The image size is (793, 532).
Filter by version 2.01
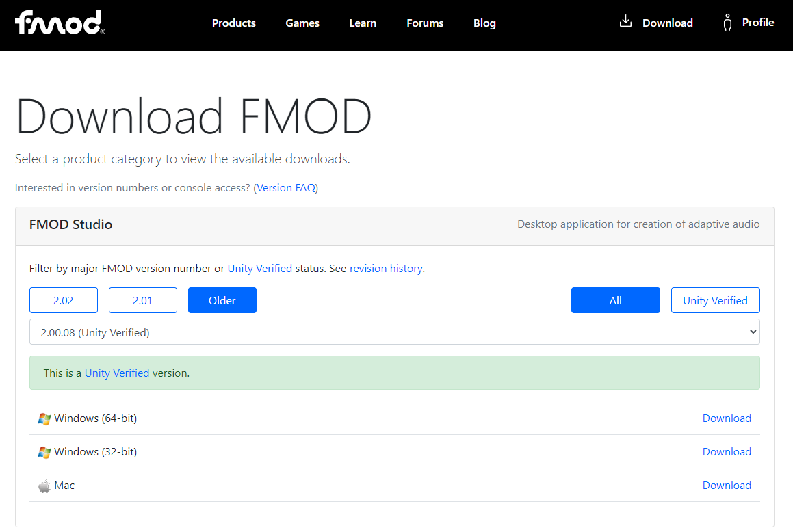pos(142,300)
